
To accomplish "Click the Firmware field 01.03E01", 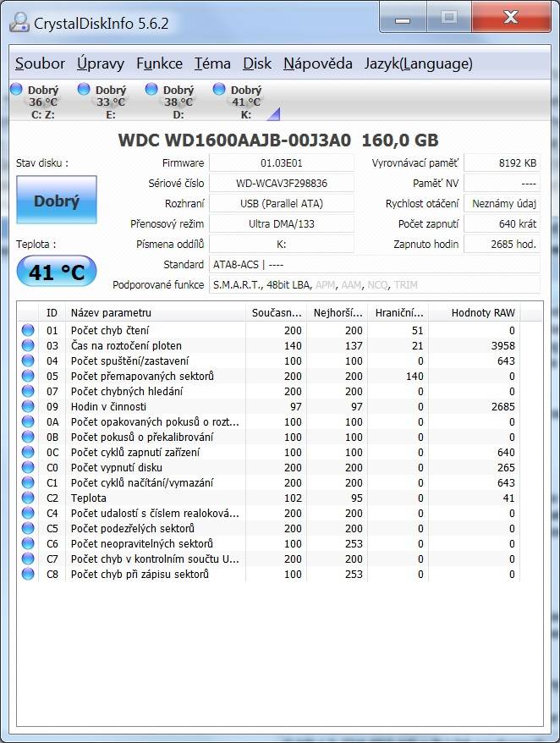I will click(x=282, y=163).
